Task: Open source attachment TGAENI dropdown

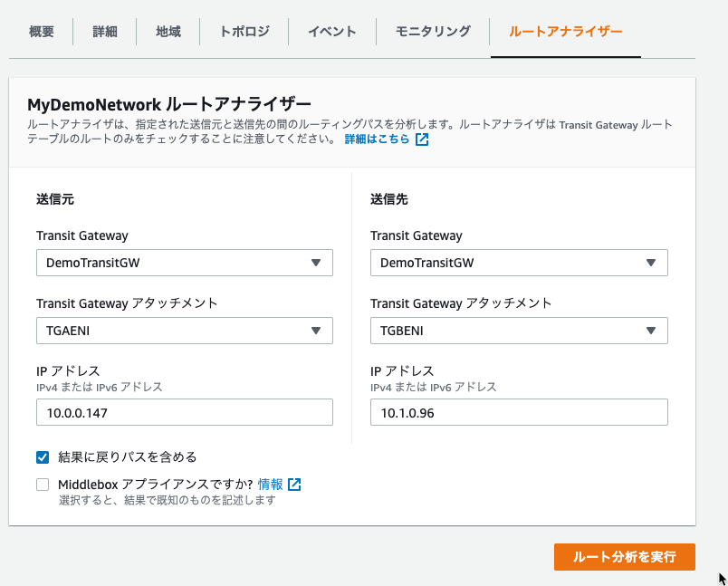Action: click(185, 331)
